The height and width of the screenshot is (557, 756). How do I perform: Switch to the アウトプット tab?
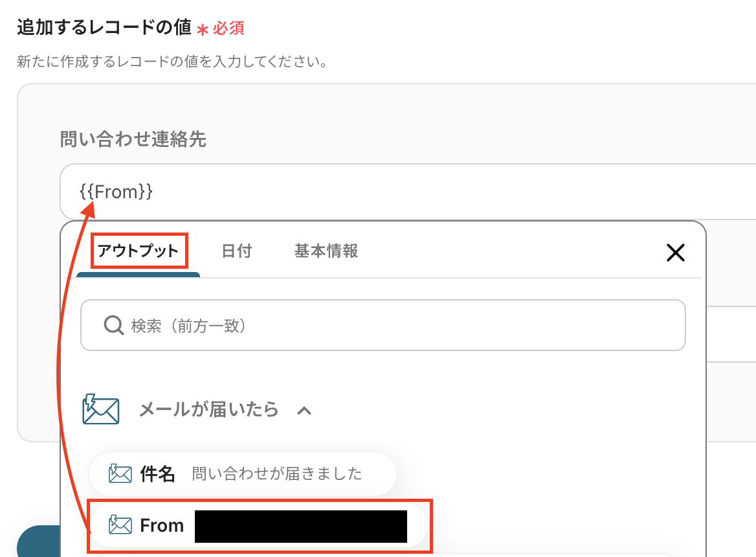coord(139,251)
